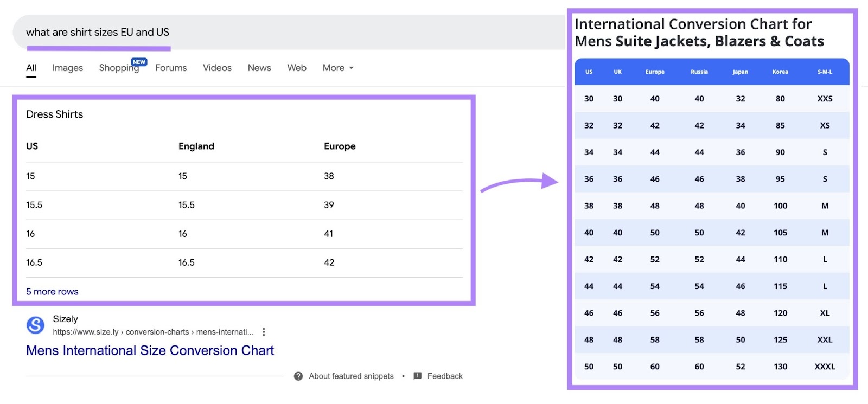Open the Shopping tab
Viewport: 868px width, 404px height.
tap(119, 68)
